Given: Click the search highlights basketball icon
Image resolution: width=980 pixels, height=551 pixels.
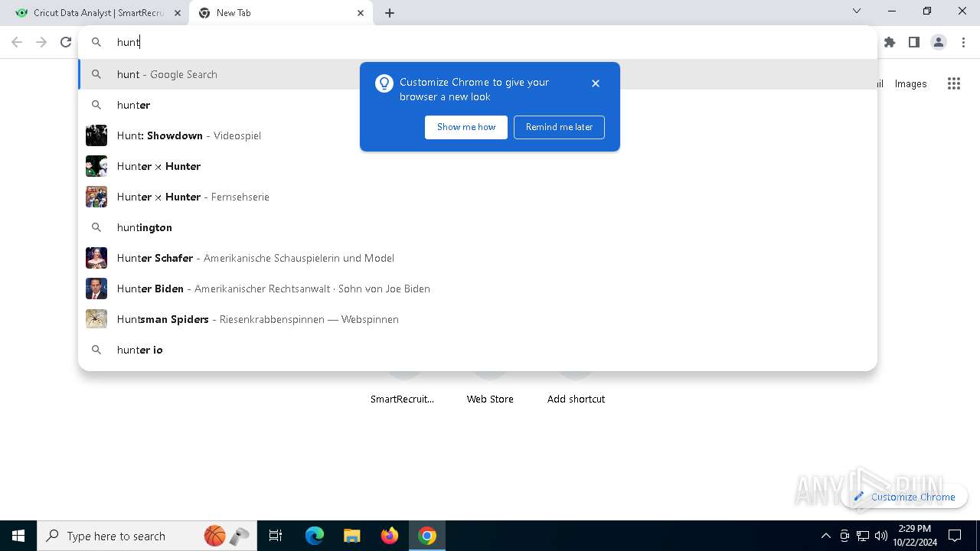Looking at the screenshot, I should click(x=215, y=536).
